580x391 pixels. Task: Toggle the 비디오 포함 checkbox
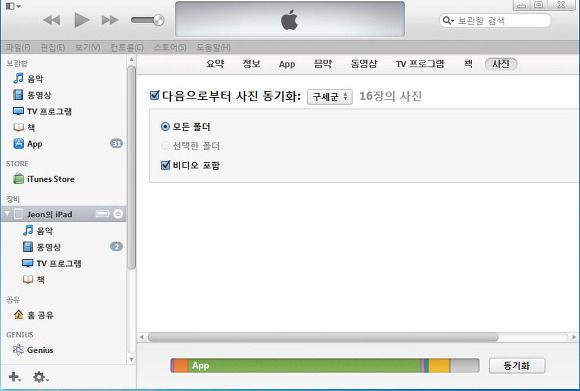165,165
